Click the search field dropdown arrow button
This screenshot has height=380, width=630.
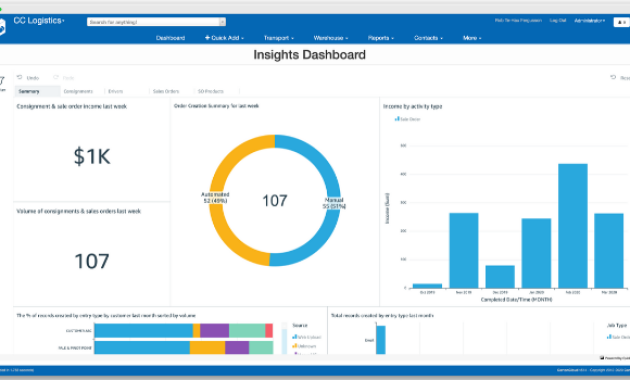click(x=222, y=22)
